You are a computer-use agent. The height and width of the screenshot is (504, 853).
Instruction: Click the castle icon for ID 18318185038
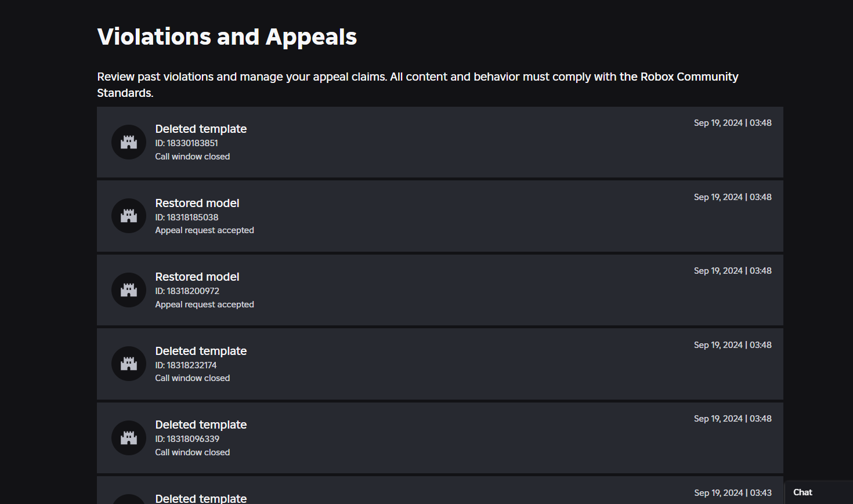pyautogui.click(x=129, y=216)
